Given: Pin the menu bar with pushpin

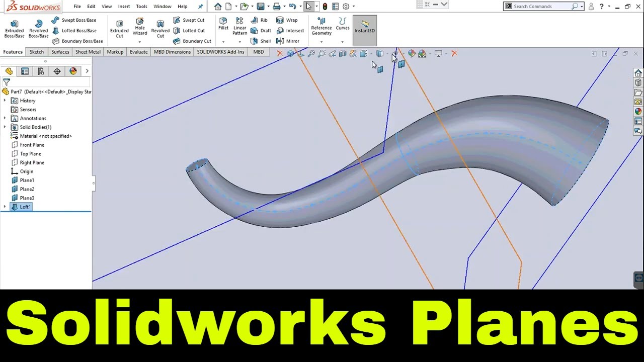Looking at the screenshot, I should point(200,7).
